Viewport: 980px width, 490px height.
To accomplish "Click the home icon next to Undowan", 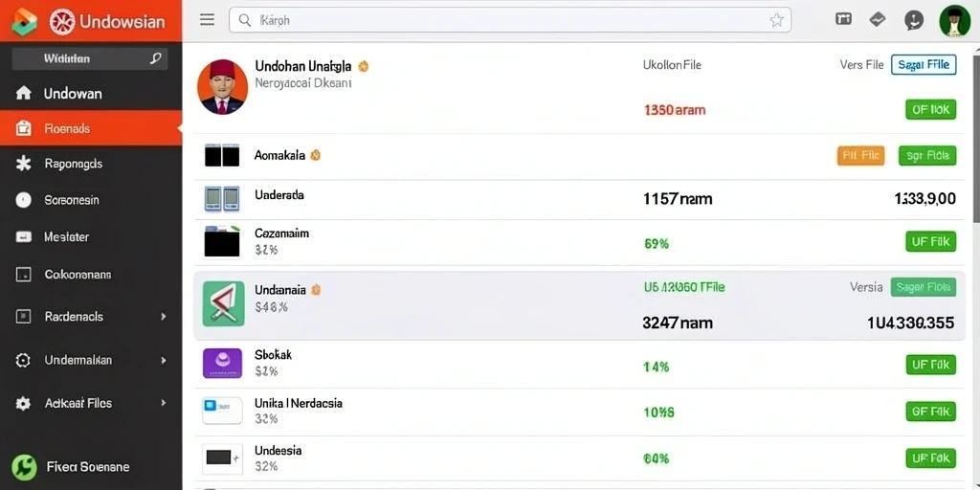I will [23, 94].
